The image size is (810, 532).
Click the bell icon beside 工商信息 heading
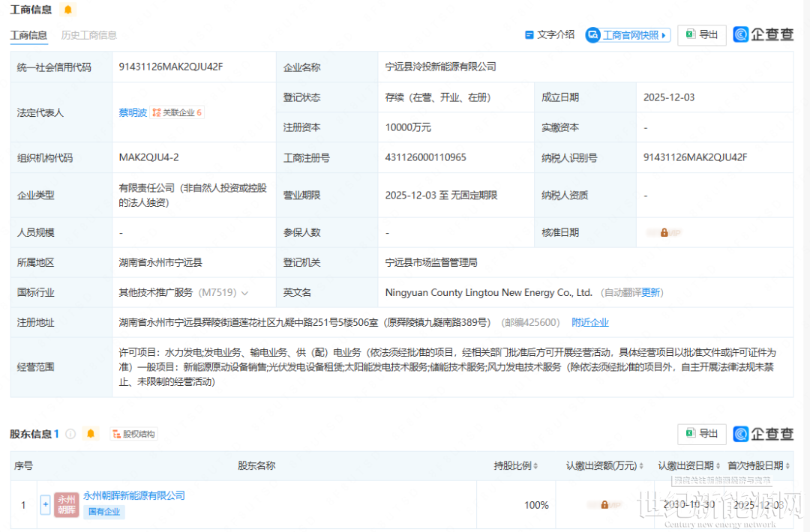[68, 10]
